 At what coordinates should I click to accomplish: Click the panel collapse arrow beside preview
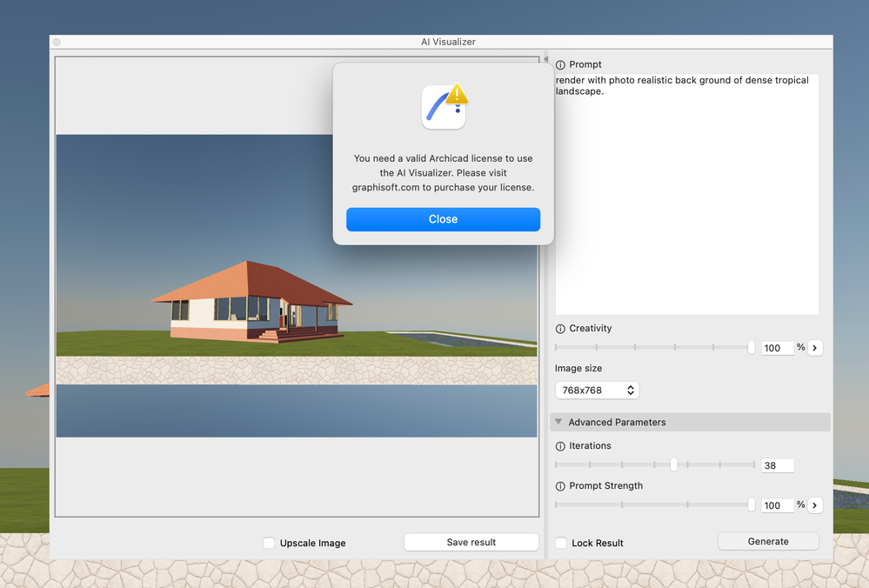click(545, 59)
